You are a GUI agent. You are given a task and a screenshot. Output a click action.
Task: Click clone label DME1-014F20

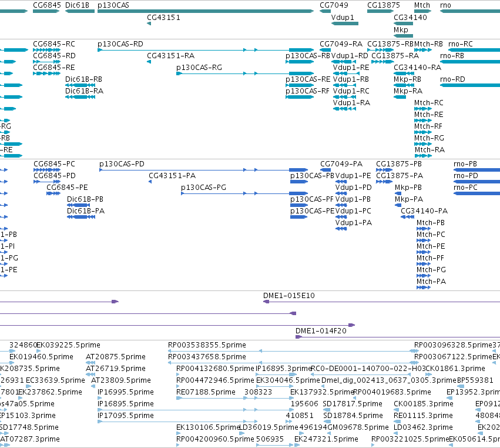click(321, 331)
